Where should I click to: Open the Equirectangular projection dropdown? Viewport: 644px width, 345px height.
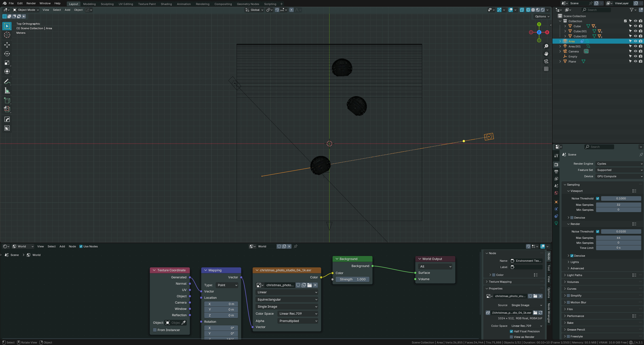pyautogui.click(x=287, y=300)
